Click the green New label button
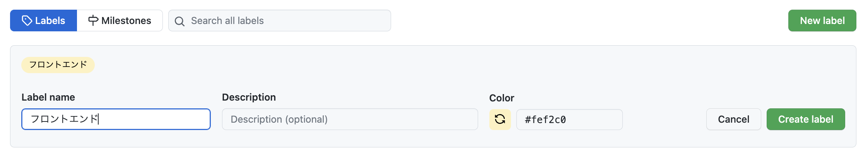 coord(822,21)
